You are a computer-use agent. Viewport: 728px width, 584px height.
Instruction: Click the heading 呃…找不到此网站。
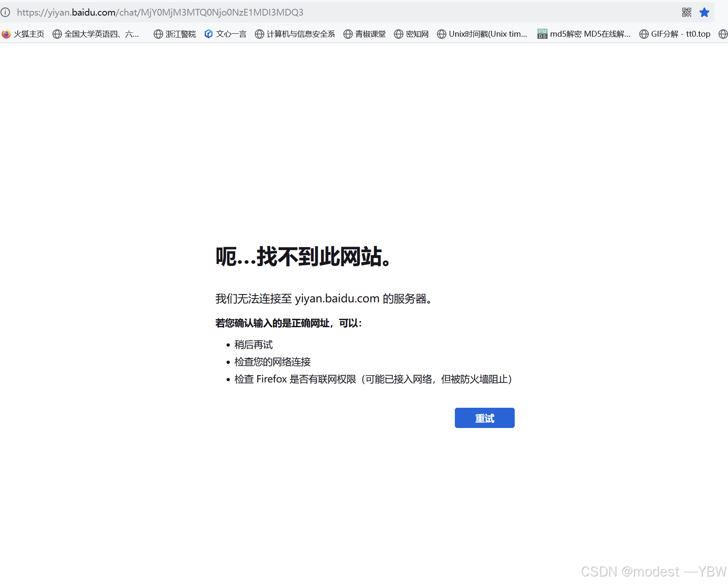(x=304, y=256)
